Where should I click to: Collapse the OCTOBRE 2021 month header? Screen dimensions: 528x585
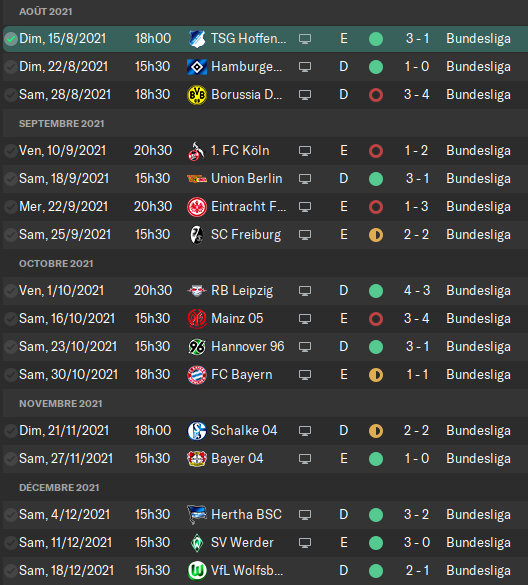point(56,263)
